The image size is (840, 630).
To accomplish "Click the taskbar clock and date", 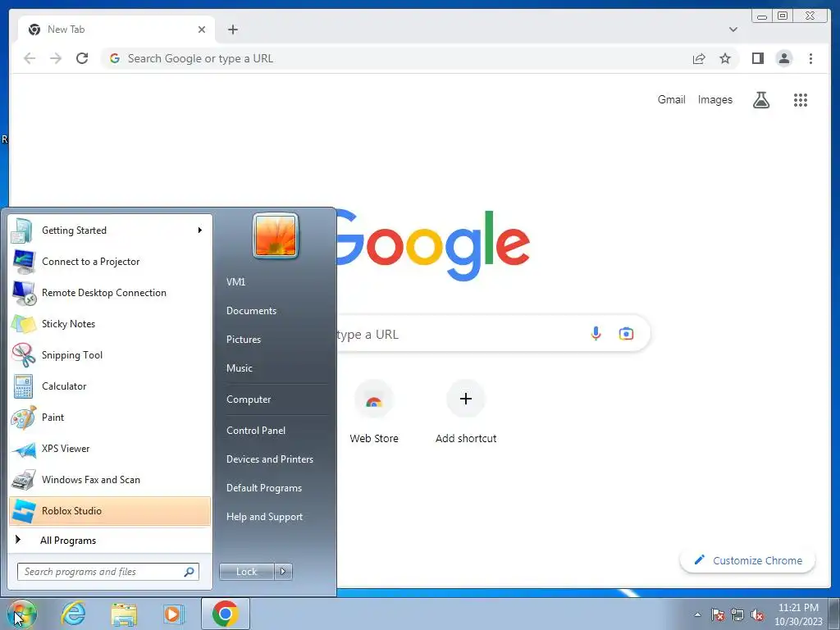I will click(798, 614).
